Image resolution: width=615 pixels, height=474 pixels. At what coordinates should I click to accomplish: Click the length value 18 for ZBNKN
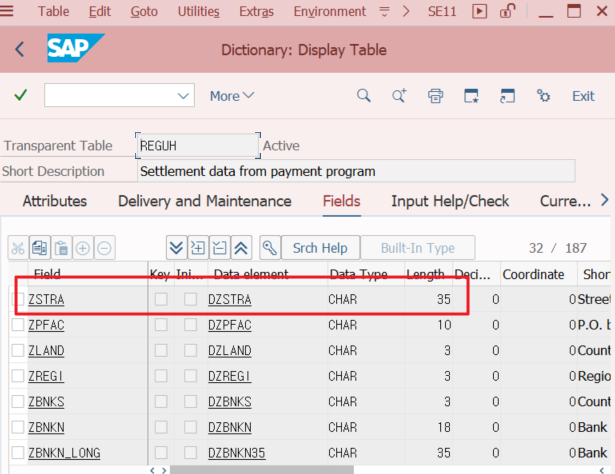444,427
